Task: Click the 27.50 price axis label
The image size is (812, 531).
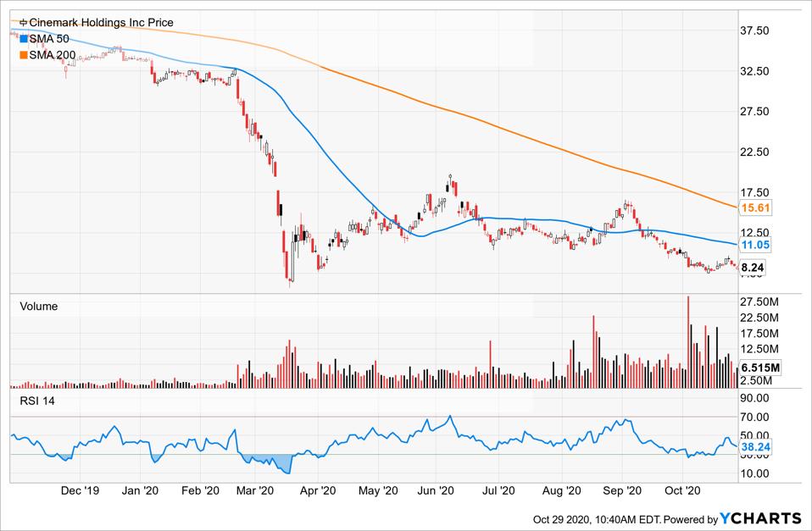Action: point(754,111)
